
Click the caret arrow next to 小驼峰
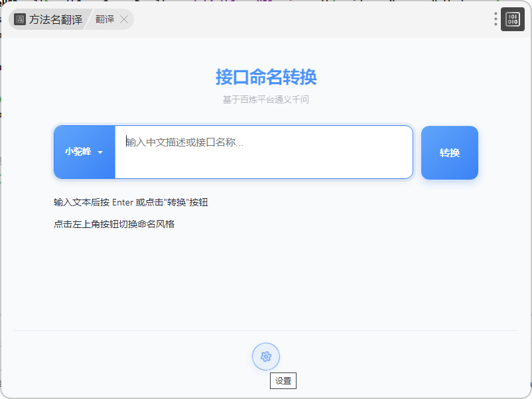point(100,152)
